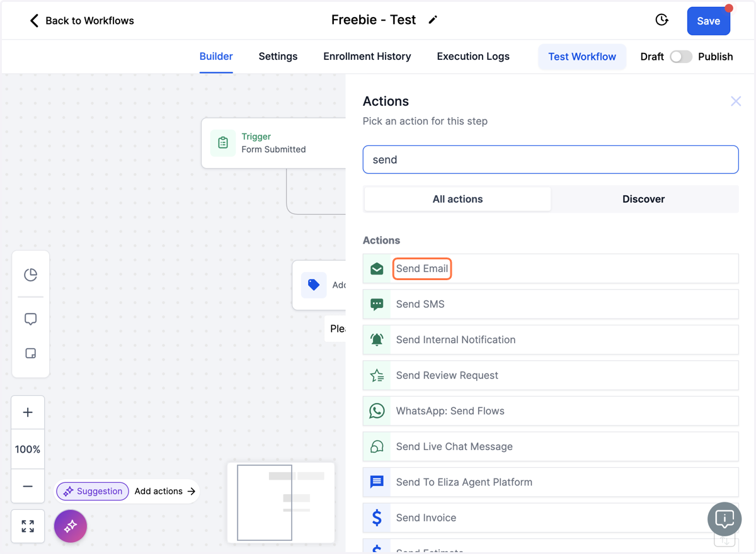Click the 100% zoom level indicator
The width and height of the screenshot is (756, 554).
click(x=28, y=449)
